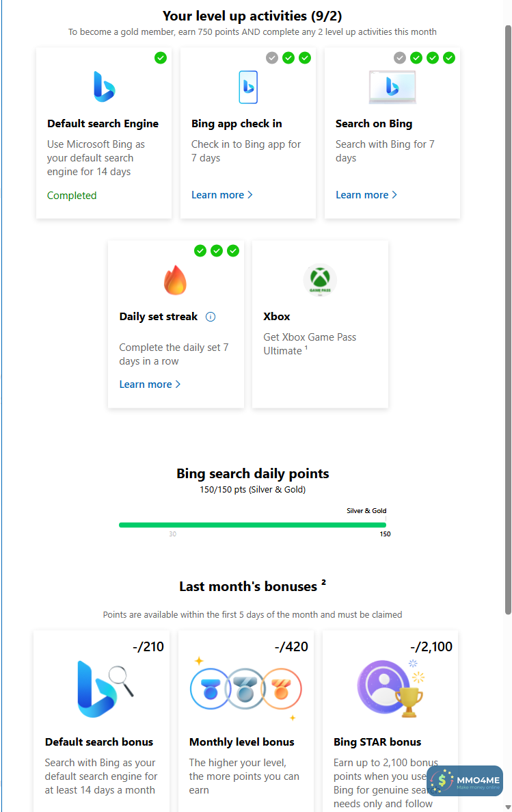Click the info icon beside Daily set streak
Viewport: 512px width, 812px height.
tap(211, 317)
